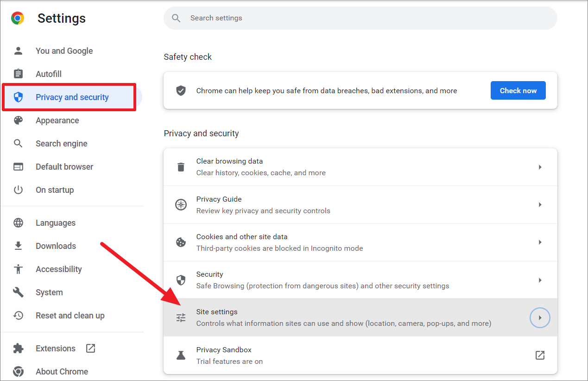This screenshot has width=588, height=381.
Task: Open You and Google settings section
Action: (x=64, y=51)
